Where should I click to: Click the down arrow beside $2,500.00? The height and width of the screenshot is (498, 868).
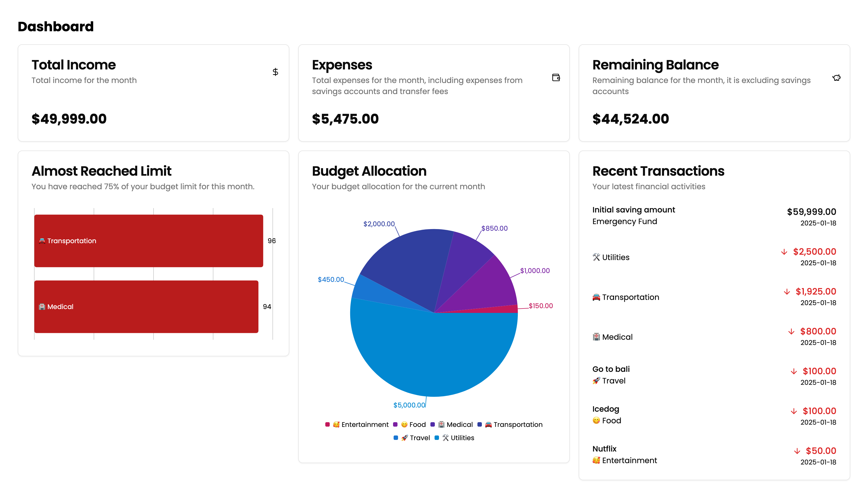[x=784, y=252]
